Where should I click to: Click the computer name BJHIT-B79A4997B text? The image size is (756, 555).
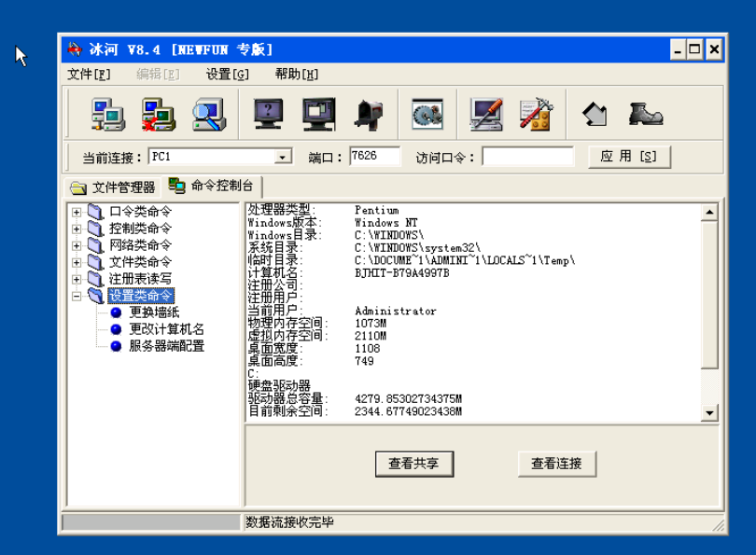coord(402,273)
